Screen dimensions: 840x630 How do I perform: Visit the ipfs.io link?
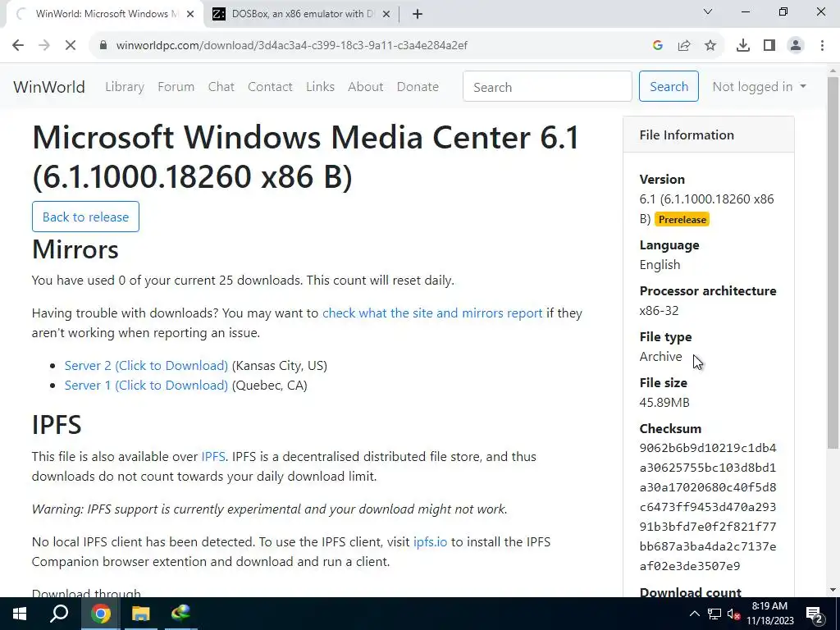tap(430, 542)
